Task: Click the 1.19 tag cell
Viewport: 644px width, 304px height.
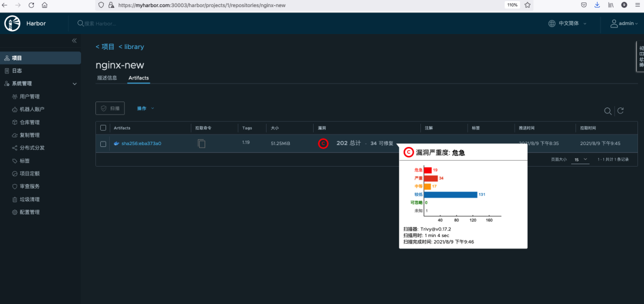Action: point(246,142)
